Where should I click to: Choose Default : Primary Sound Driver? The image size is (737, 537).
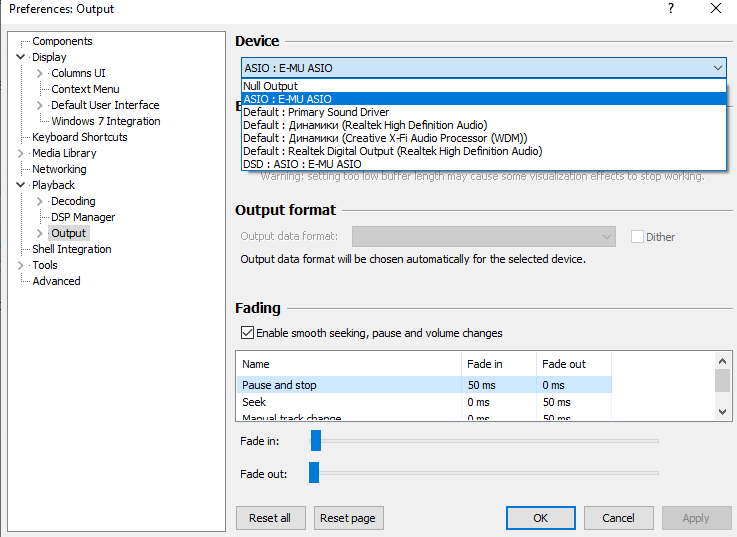pos(315,112)
